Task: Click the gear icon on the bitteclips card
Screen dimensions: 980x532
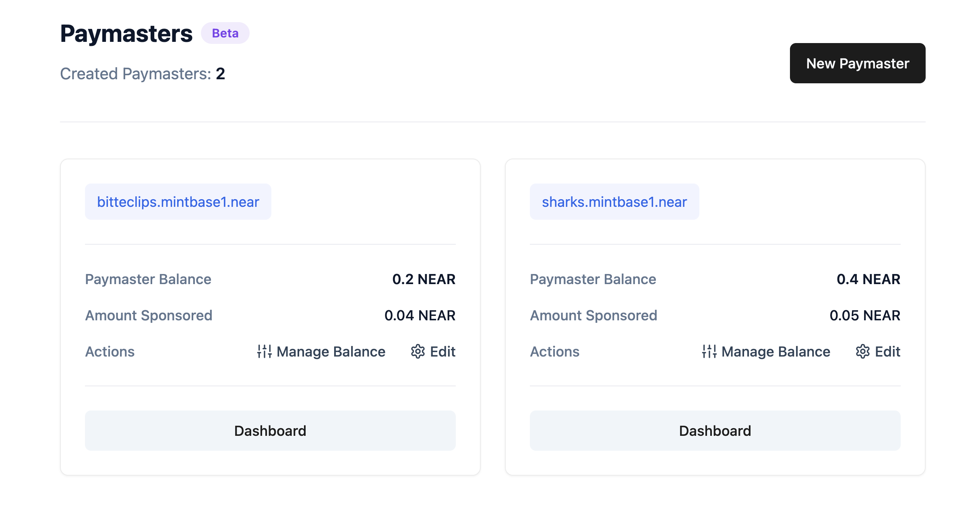Action: [x=418, y=351]
